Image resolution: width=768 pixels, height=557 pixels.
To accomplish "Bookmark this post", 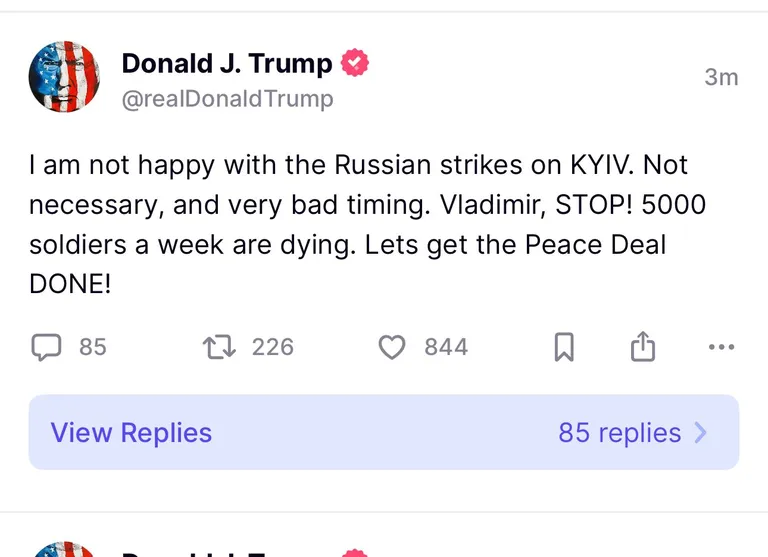I will [x=564, y=347].
